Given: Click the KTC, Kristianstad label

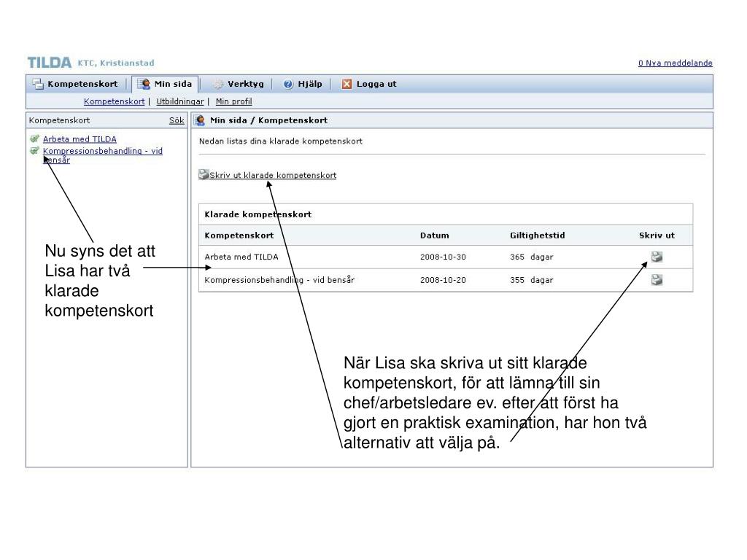Looking at the screenshot, I should tap(116, 63).
